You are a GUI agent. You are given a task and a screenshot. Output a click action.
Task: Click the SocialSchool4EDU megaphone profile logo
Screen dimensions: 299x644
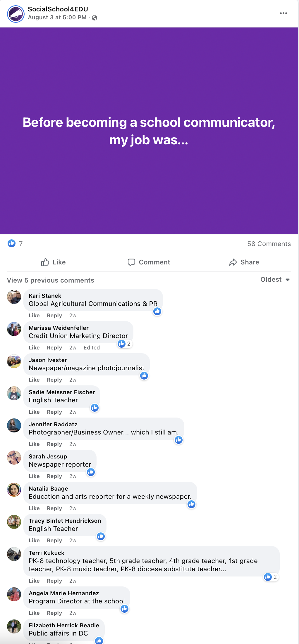point(16,14)
